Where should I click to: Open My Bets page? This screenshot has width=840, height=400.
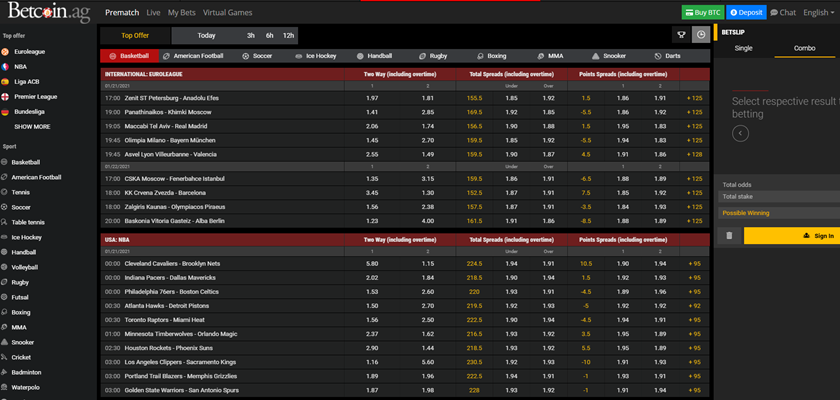coord(182,12)
